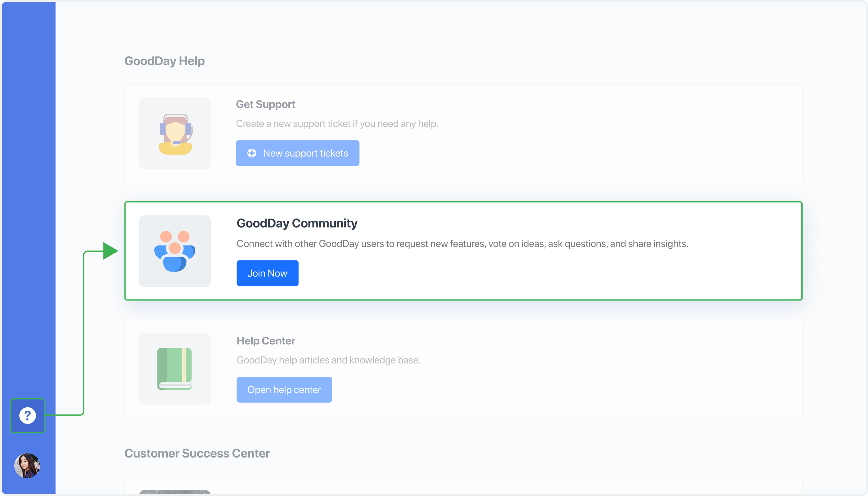Select the Help Center card heading

pyautogui.click(x=266, y=341)
